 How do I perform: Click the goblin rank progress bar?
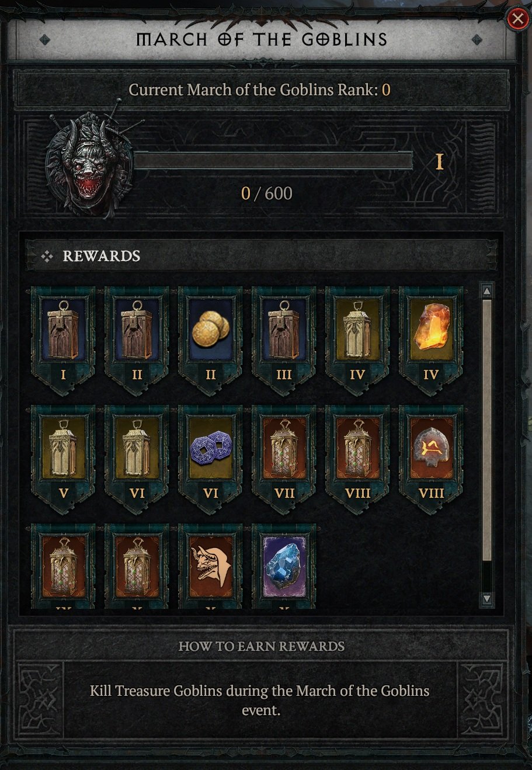273,161
